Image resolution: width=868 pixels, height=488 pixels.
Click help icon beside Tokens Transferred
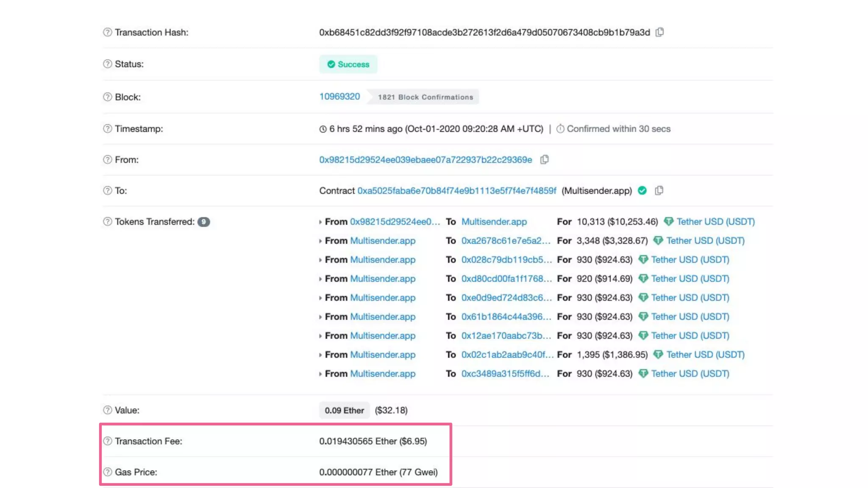(x=108, y=222)
